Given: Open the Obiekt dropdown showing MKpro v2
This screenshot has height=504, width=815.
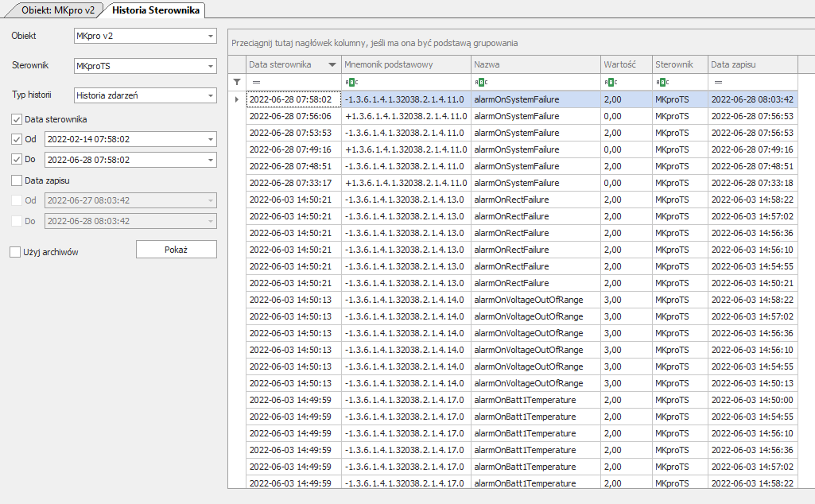Looking at the screenshot, I should tap(211, 37).
